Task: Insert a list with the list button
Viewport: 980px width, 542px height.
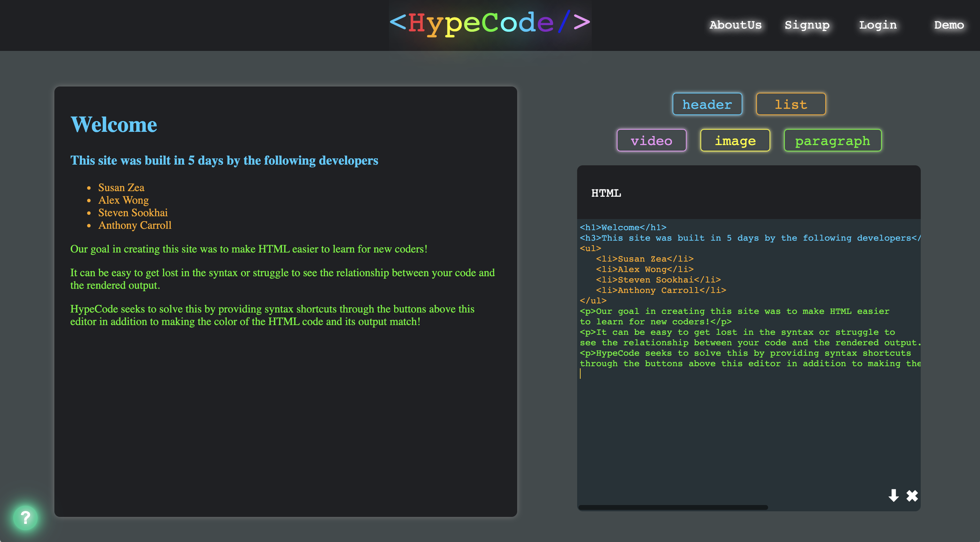Action: pos(791,104)
